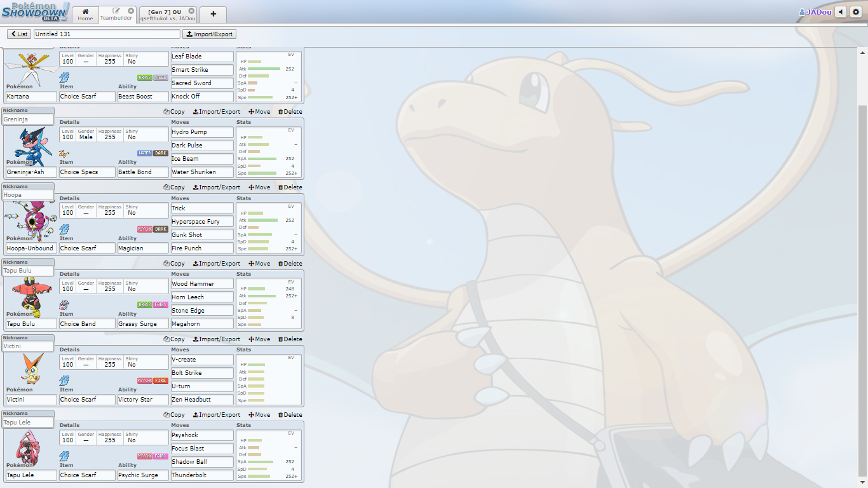Close the Gen 7 OU battle tab
868x488 pixels.
(x=192, y=11)
